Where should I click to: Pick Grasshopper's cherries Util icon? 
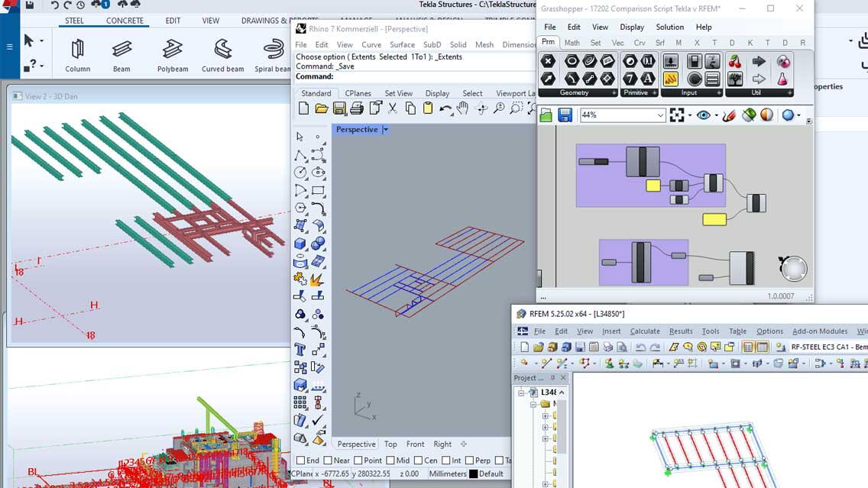coord(735,61)
